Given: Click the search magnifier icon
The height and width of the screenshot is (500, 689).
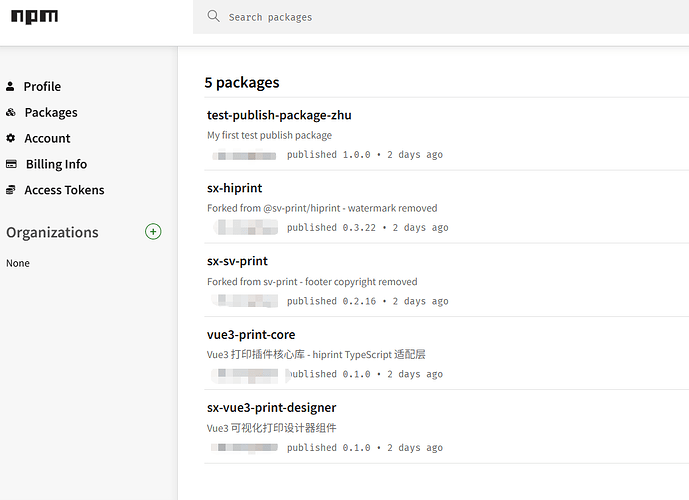Looking at the screenshot, I should (x=213, y=17).
